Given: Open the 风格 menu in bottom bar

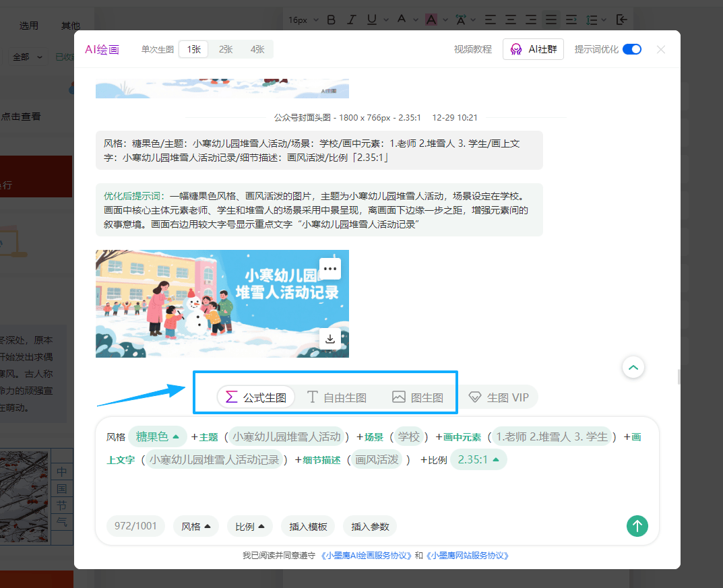Looking at the screenshot, I should 196,527.
